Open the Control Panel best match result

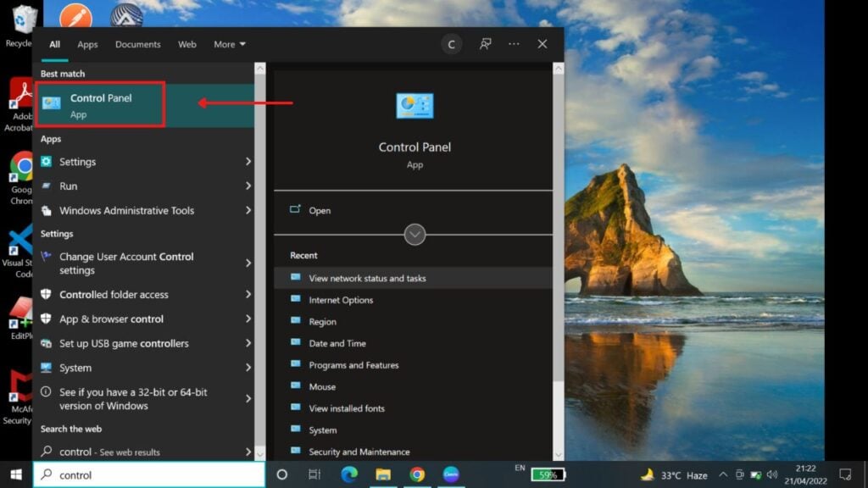[x=145, y=105]
